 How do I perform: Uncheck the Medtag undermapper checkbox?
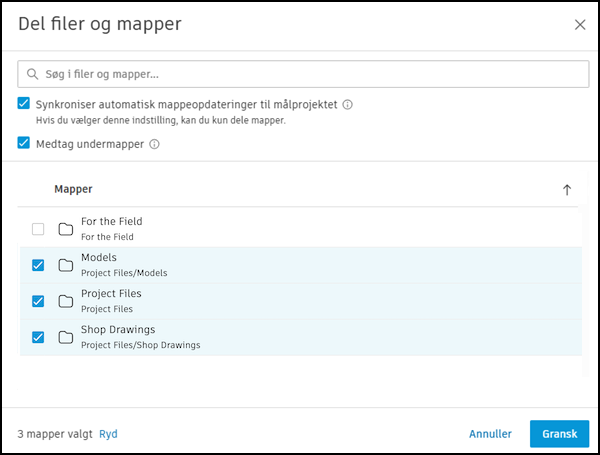(x=24, y=143)
